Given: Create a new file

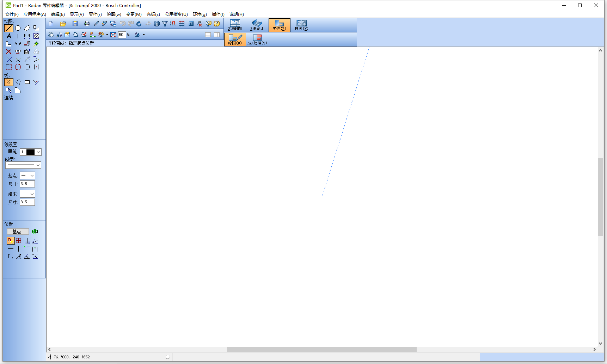Looking at the screenshot, I should pyautogui.click(x=51, y=24).
